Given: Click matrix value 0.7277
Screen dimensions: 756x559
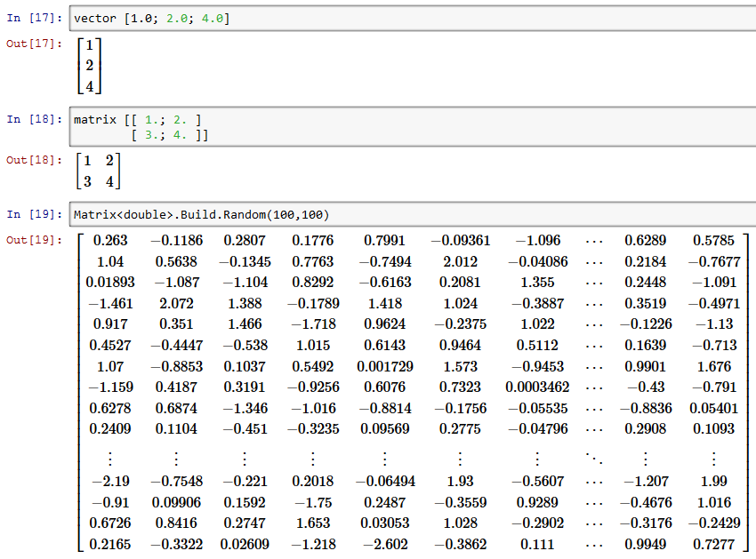Looking at the screenshot, I should [x=713, y=545].
